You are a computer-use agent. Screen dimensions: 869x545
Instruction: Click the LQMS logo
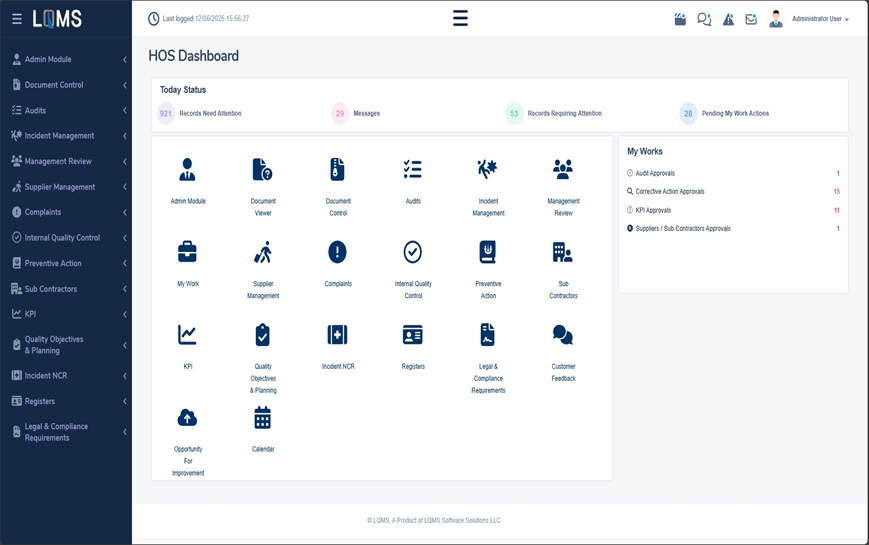(x=57, y=19)
